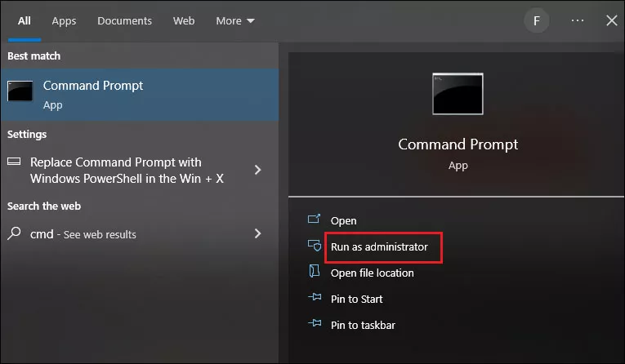Open the three-dot options menu
625x364 pixels.
[x=577, y=20]
